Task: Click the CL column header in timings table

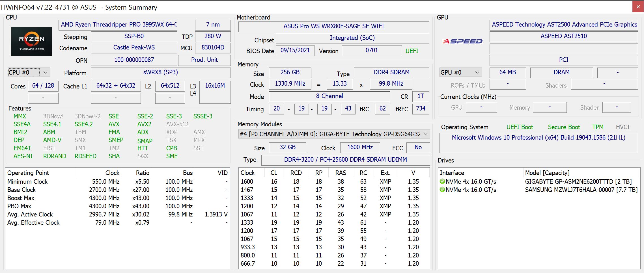Action: pyautogui.click(x=274, y=173)
